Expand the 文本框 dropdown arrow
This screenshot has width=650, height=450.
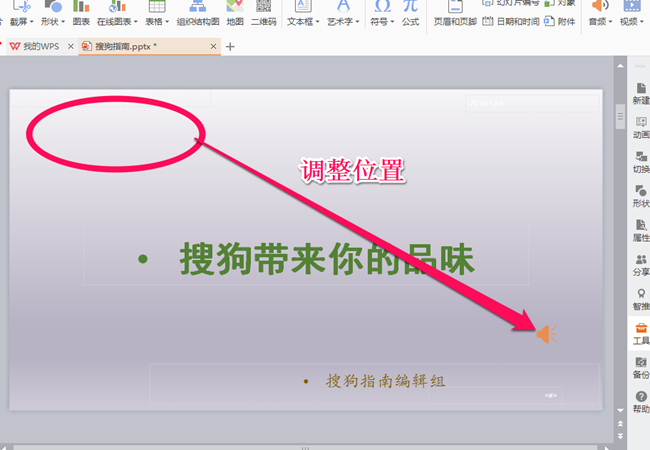click(318, 22)
